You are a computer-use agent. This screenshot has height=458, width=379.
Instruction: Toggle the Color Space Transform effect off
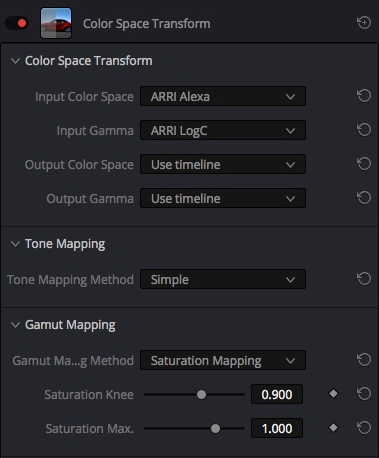coord(17,23)
